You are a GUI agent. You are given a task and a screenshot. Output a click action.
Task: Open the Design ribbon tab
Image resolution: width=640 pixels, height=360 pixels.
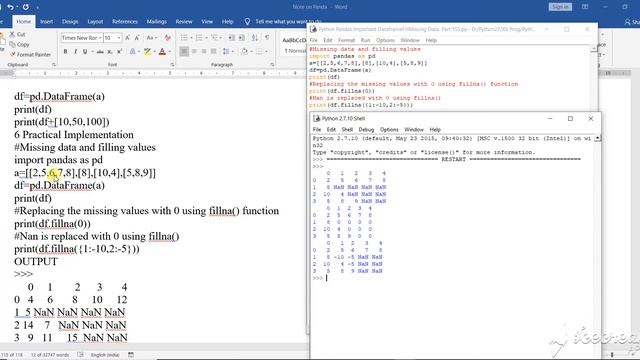point(70,22)
